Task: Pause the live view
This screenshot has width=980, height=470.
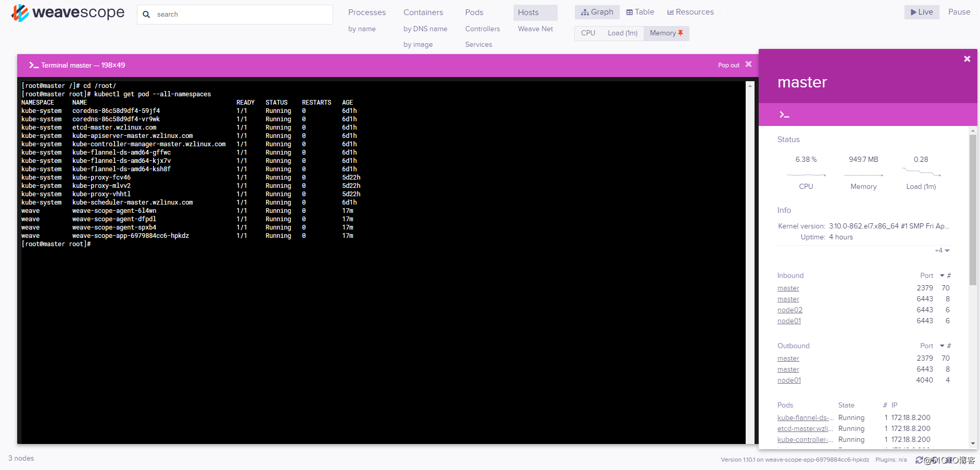Action: (x=959, y=12)
